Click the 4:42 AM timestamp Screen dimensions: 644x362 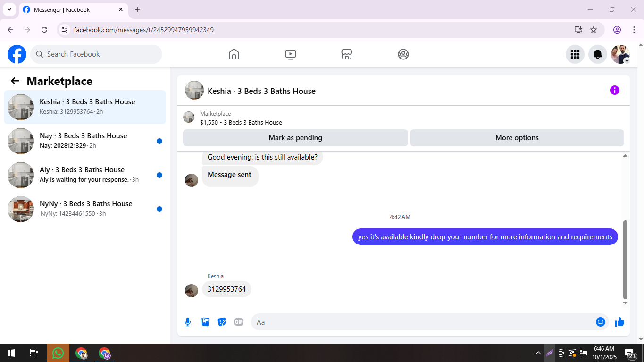point(400,217)
